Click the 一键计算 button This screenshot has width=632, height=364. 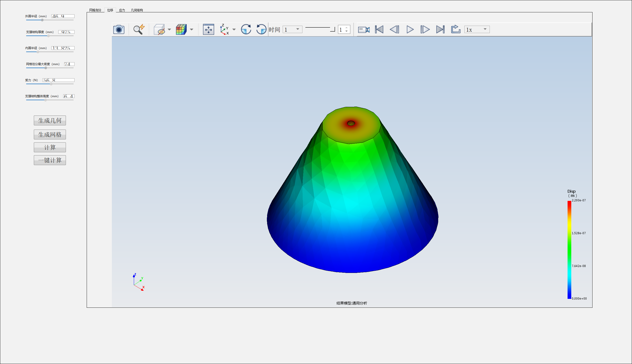(50, 160)
